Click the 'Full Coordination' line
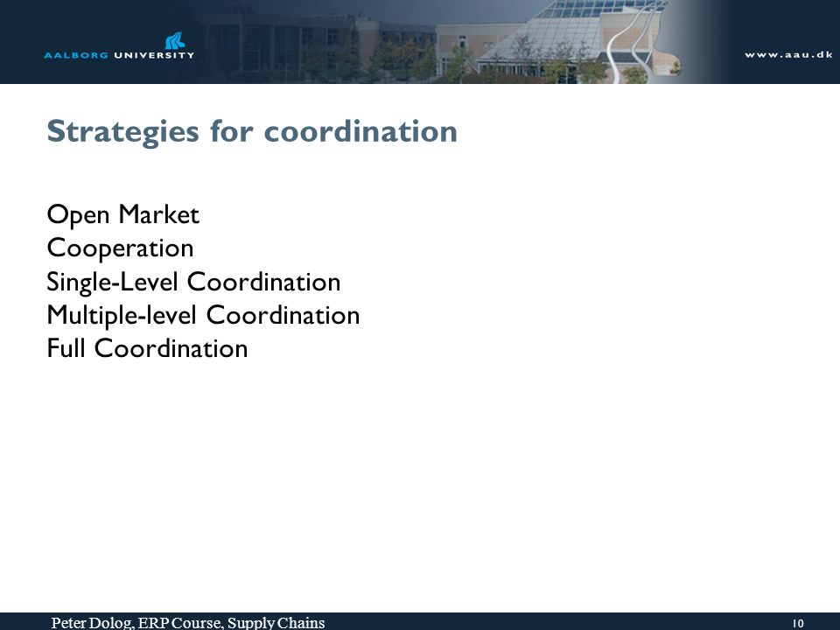Viewport: 840px width, 630px height. click(147, 348)
